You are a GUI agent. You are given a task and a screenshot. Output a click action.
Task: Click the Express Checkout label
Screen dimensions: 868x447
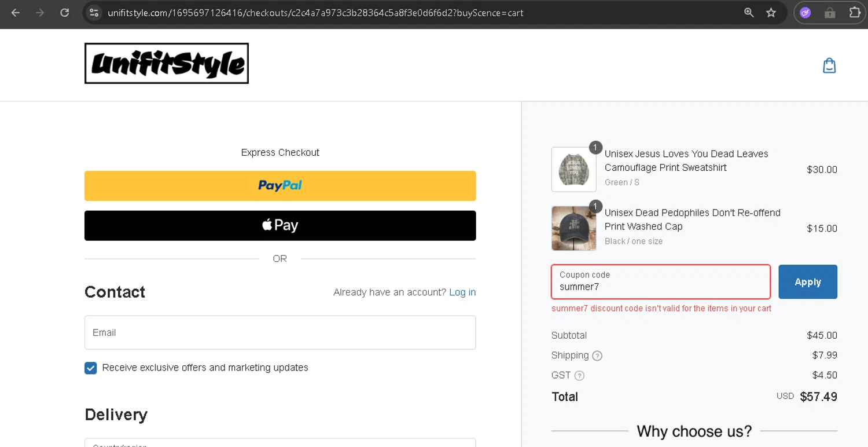280,152
